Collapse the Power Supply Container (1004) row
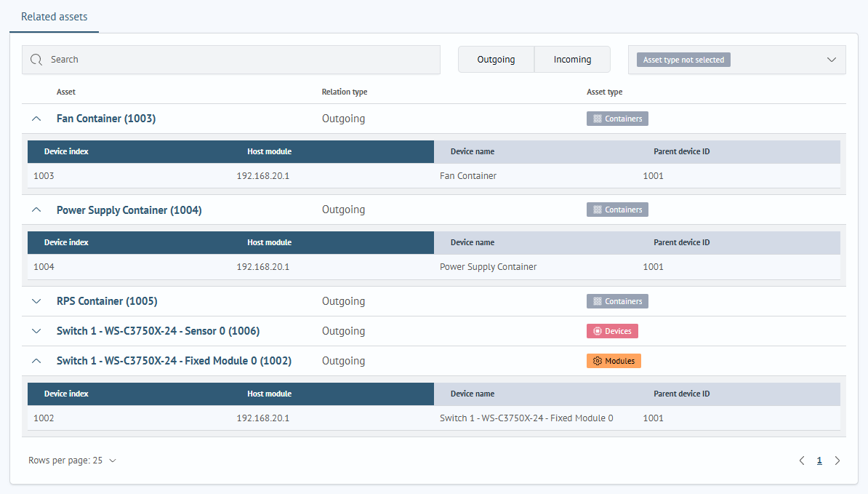The width and height of the screenshot is (868, 494). point(36,210)
